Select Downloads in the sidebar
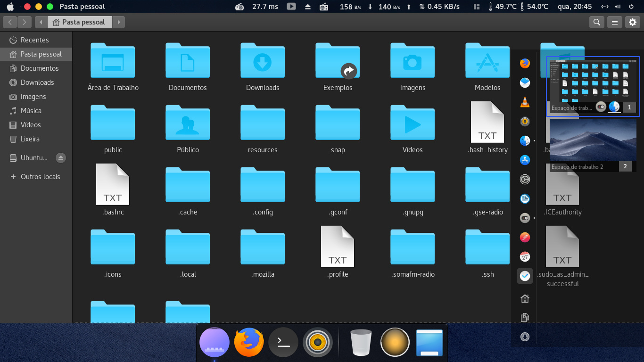The width and height of the screenshot is (644, 362). pyautogui.click(x=37, y=82)
